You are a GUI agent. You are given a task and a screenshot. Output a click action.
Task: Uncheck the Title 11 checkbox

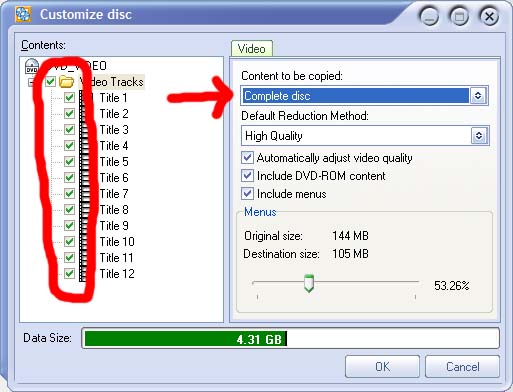point(69,258)
